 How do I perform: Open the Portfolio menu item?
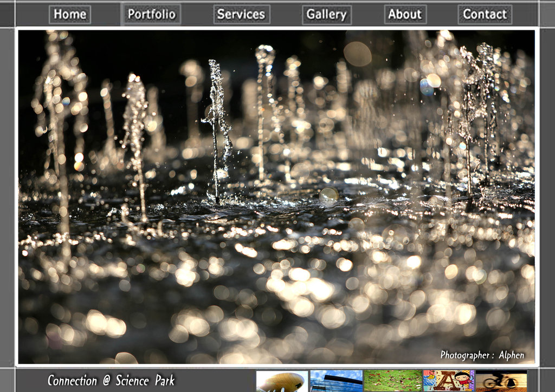[x=152, y=15]
